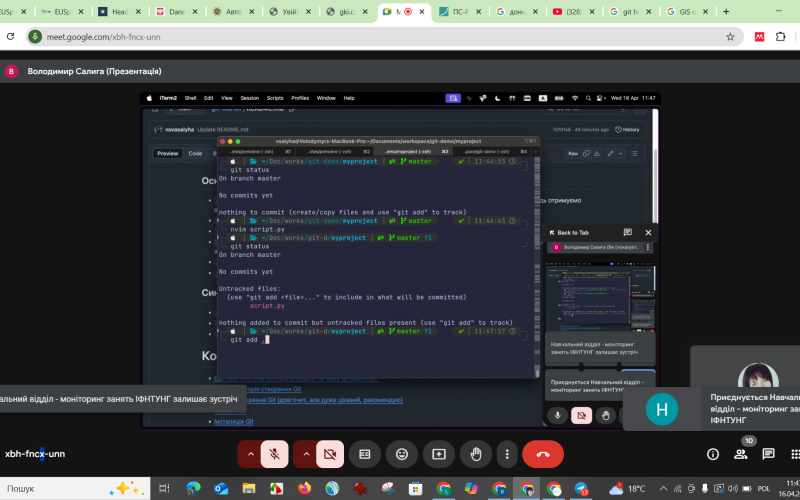
Task: Start presenting with the share screen button
Action: click(x=439, y=454)
